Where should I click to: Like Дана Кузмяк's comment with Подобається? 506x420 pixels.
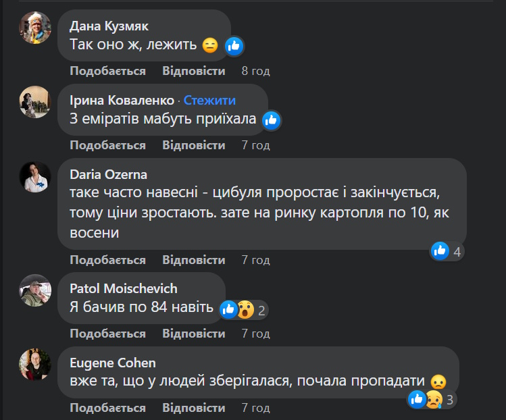[107, 71]
